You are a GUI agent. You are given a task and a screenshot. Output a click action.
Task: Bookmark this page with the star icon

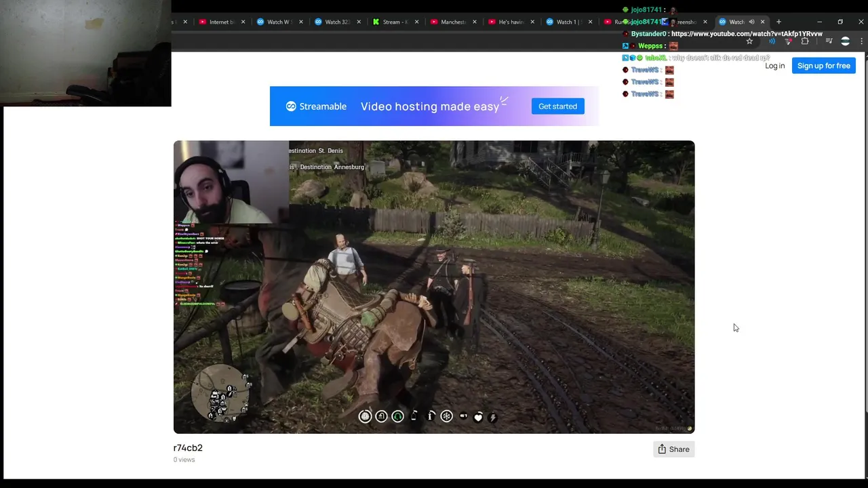(x=749, y=41)
